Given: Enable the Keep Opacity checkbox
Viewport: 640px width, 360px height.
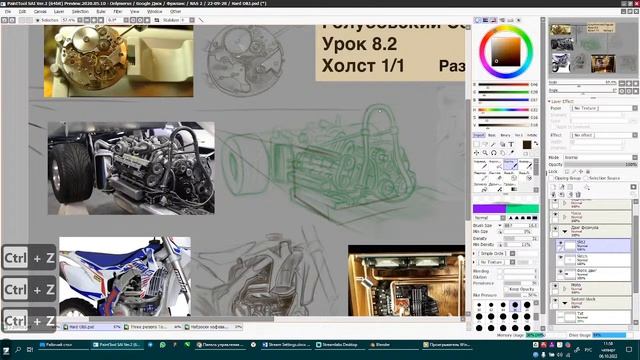Looking at the screenshot, I should [506, 289].
